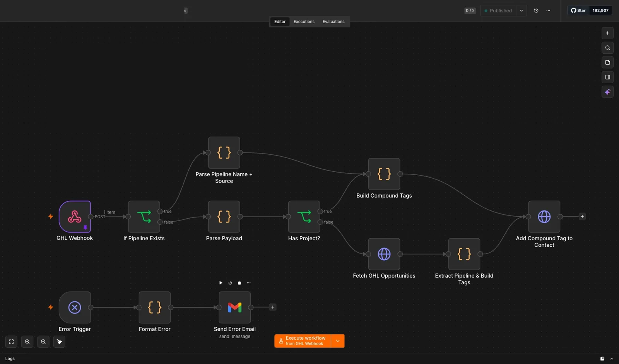Switch to the Executions tab
The width and height of the screenshot is (619, 364).
point(304,22)
